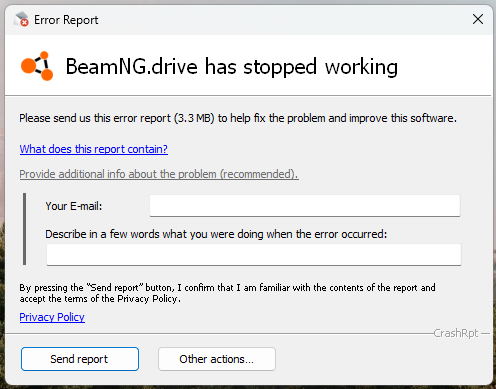The width and height of the screenshot is (496, 389).
Task: Click the 'By pressing the Send report' notice
Action: [227, 293]
